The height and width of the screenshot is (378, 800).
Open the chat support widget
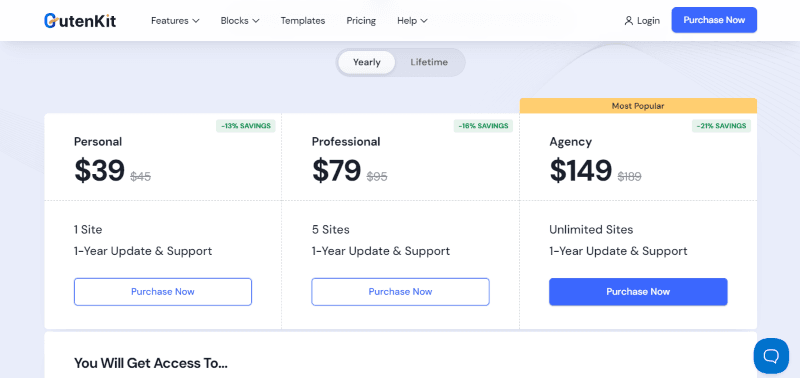click(771, 356)
